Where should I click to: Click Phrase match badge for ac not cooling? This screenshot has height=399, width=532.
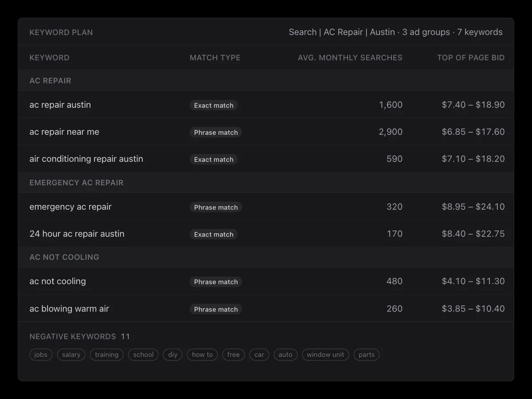point(216,282)
